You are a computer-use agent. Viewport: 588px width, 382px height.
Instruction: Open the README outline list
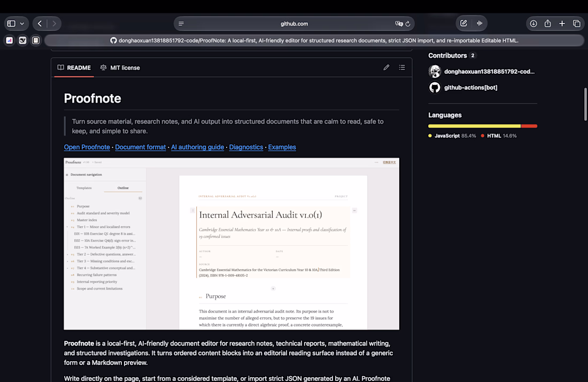click(402, 67)
